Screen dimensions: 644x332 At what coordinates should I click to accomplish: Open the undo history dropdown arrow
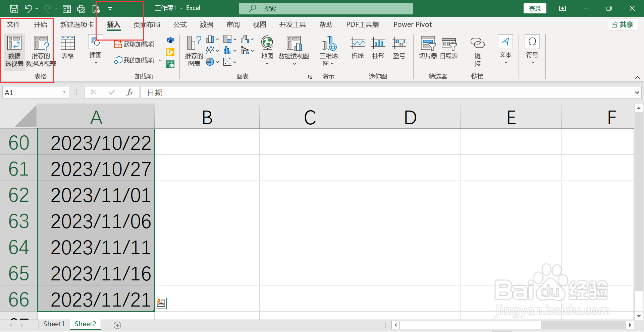pyautogui.click(x=37, y=9)
